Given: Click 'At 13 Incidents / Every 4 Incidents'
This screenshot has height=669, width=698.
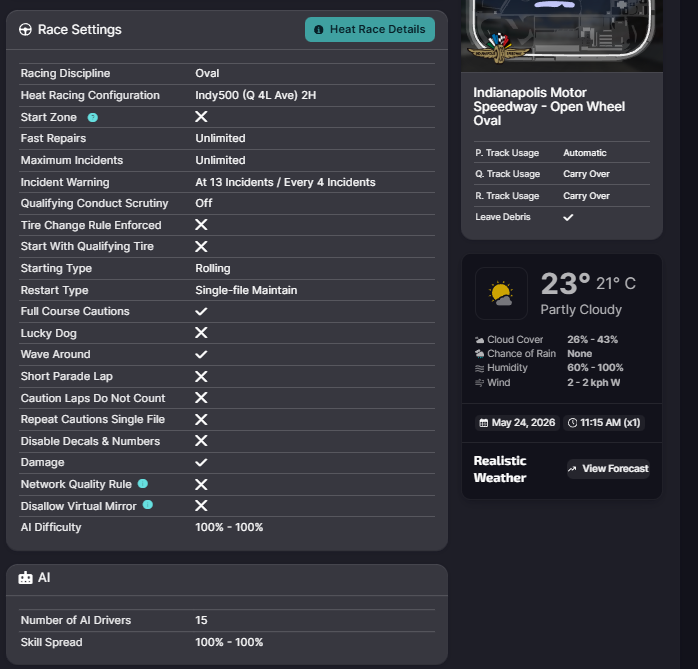Looking at the screenshot, I should (x=285, y=182).
